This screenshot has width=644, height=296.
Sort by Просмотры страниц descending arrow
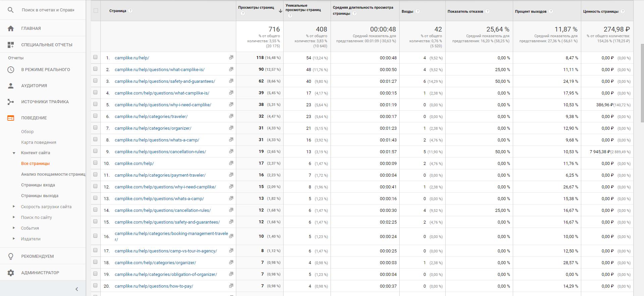click(280, 11)
